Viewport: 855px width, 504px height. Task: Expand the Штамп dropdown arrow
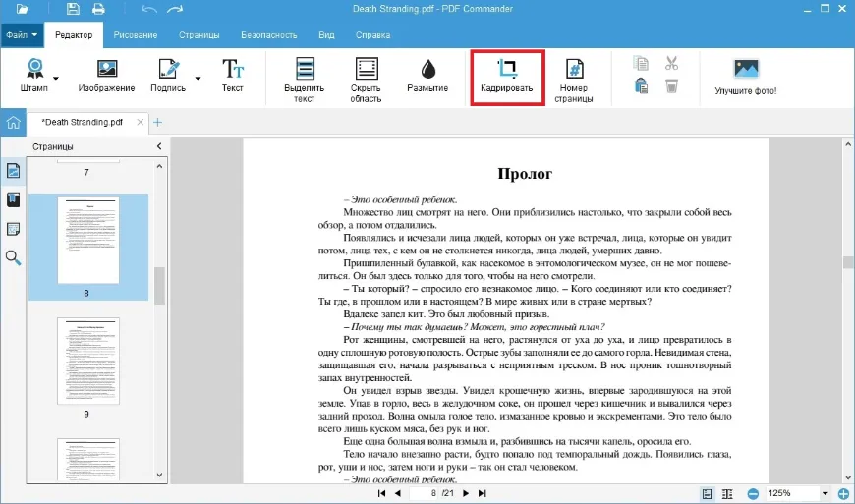[x=56, y=79]
